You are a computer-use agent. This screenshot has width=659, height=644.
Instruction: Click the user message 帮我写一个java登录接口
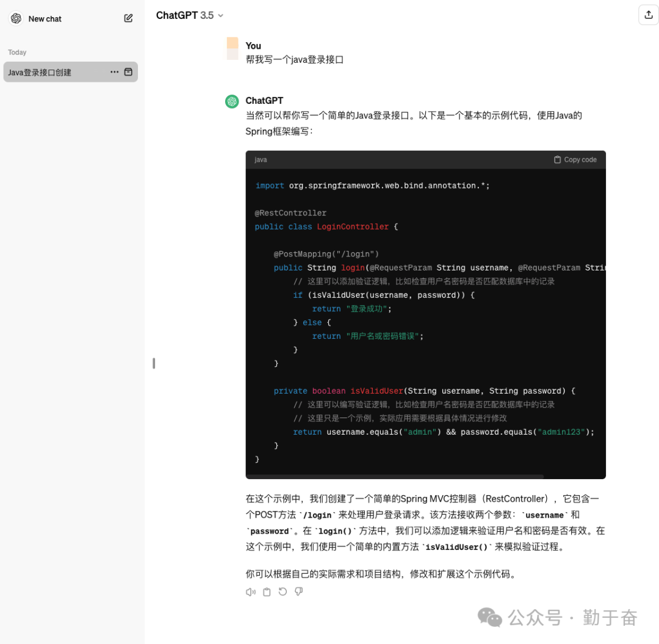(294, 60)
